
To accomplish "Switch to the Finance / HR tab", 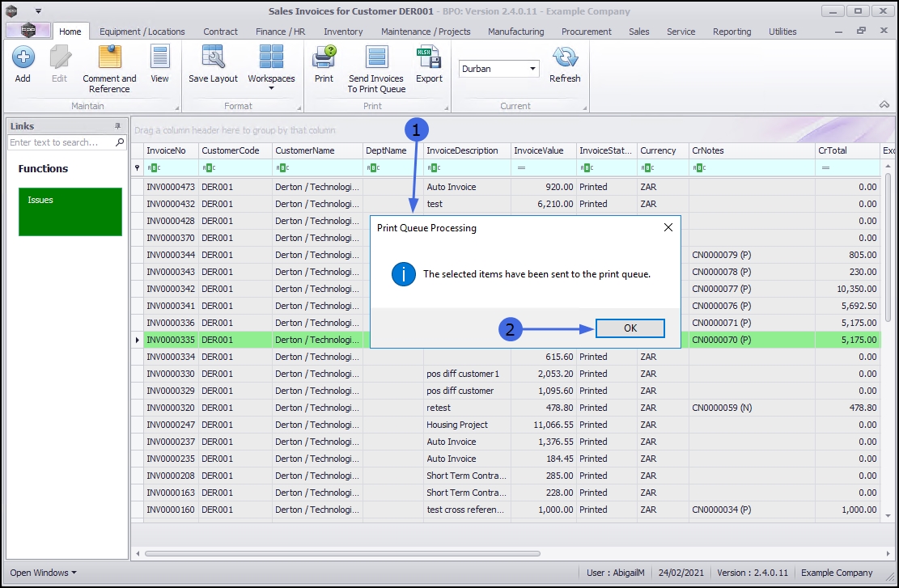I will 280,32.
